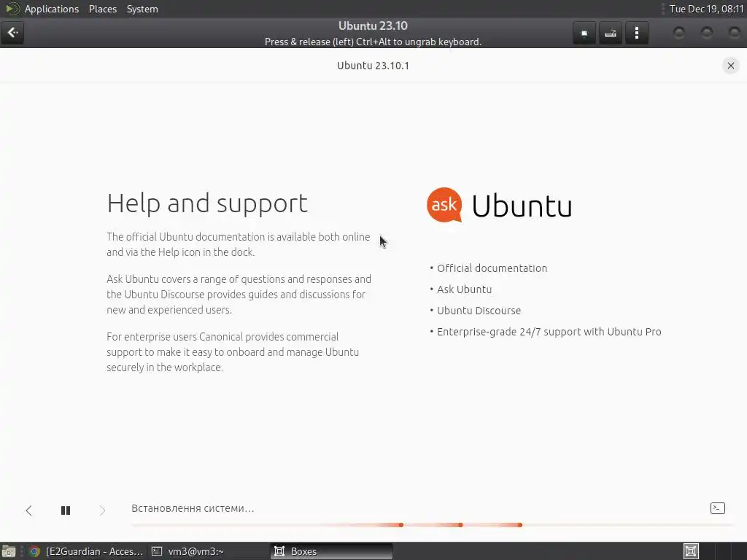Click the Ubuntu 23.10 title in Boxes header

(x=373, y=26)
